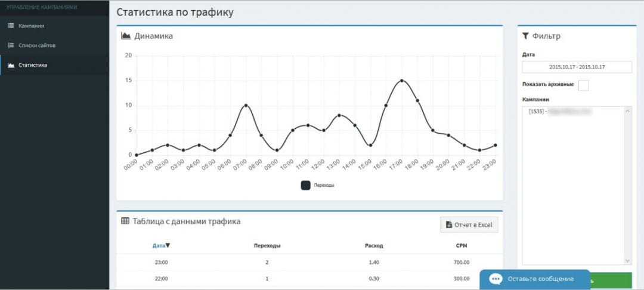Viewport: 644px width, 290px height.
Task: Click the 18:00 data point on chart
Action: [417, 100]
